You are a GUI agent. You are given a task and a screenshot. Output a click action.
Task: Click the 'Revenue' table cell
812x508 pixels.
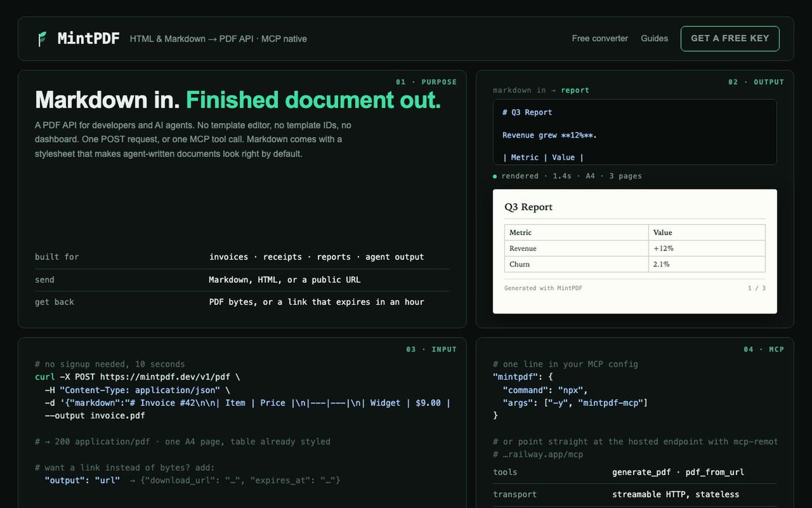tap(577, 248)
